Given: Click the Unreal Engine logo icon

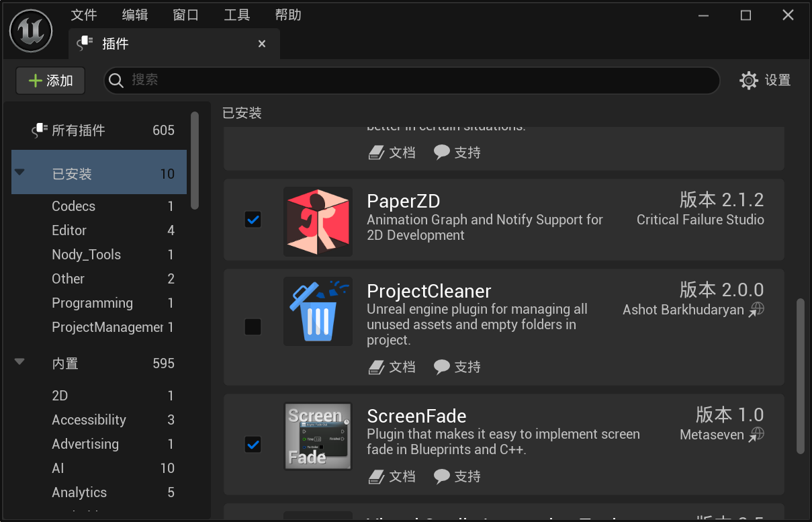Looking at the screenshot, I should click(32, 31).
